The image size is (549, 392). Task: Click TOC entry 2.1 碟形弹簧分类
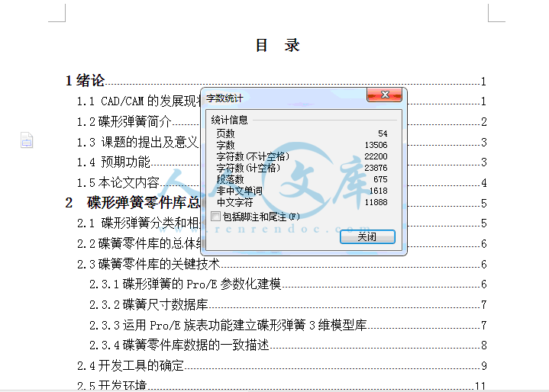139,223
